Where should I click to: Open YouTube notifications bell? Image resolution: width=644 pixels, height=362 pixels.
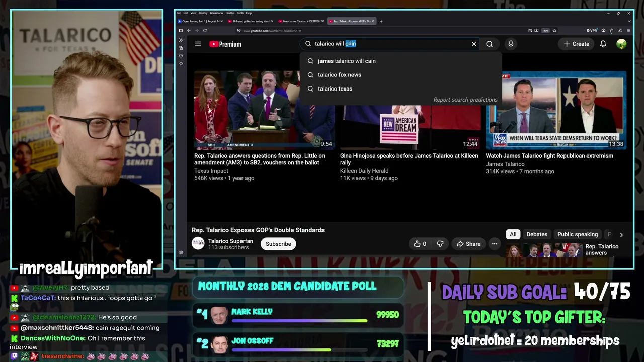coord(603,44)
